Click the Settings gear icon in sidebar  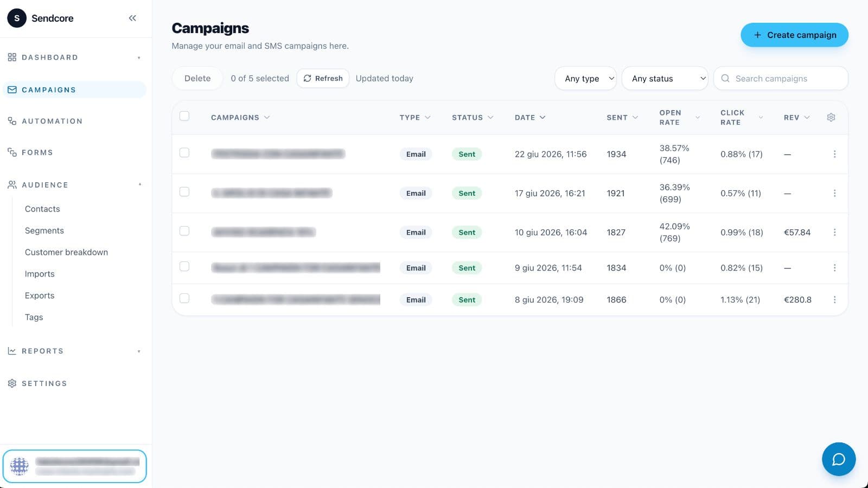12,383
